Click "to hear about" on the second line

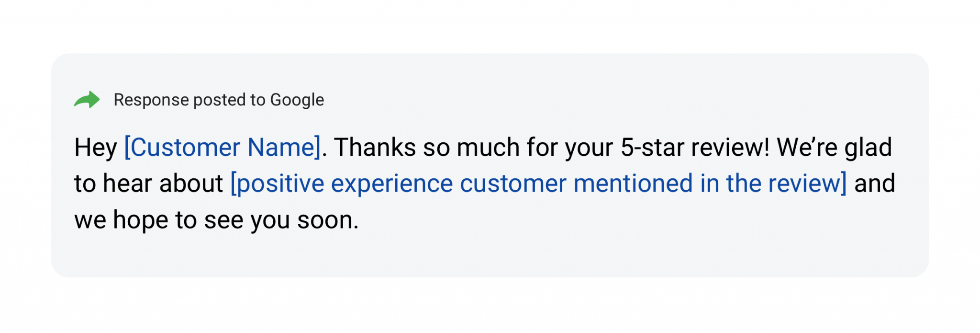click(x=148, y=184)
